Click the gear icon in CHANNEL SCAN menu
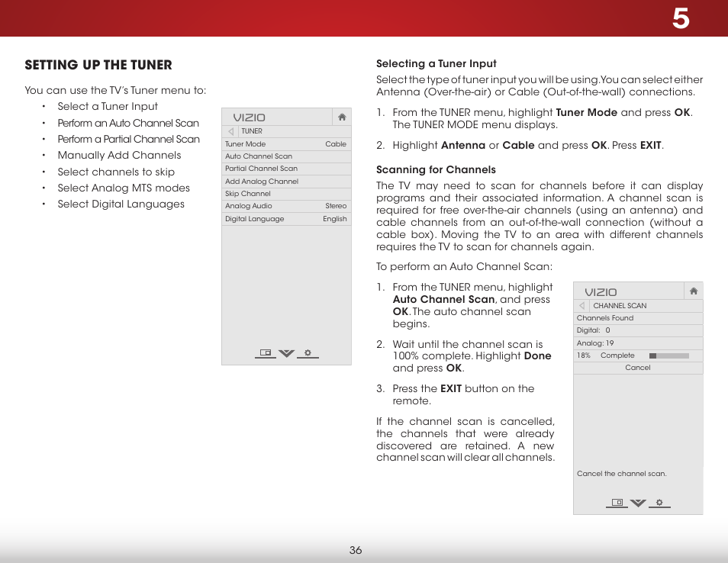This screenshot has height=563, width=728. 659,502
